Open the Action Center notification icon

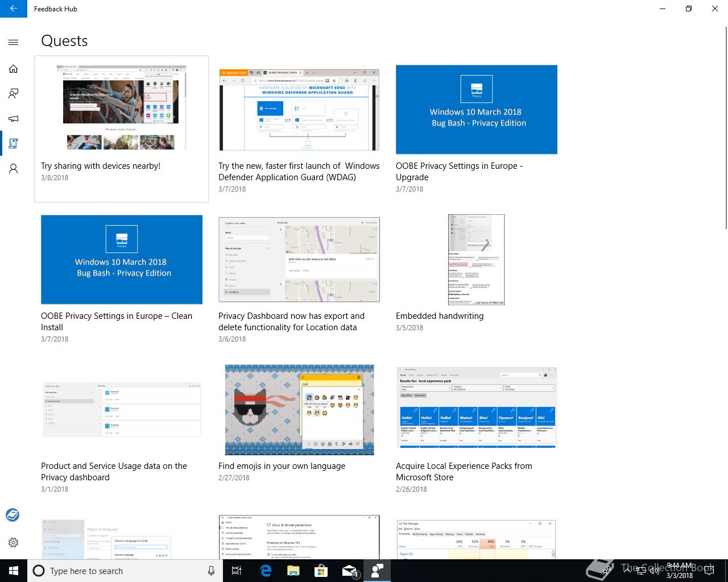point(709,571)
